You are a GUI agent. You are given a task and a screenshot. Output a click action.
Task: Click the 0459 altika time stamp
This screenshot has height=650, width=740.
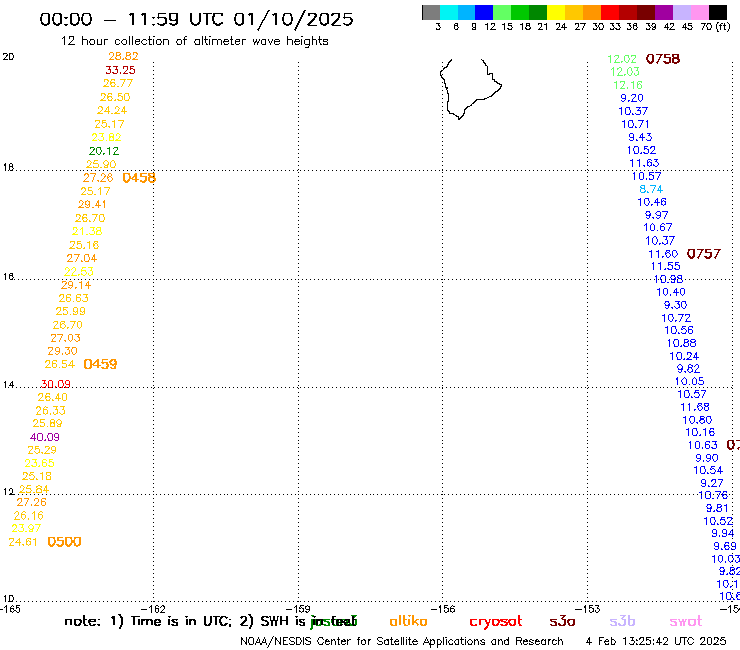pyautogui.click(x=101, y=364)
